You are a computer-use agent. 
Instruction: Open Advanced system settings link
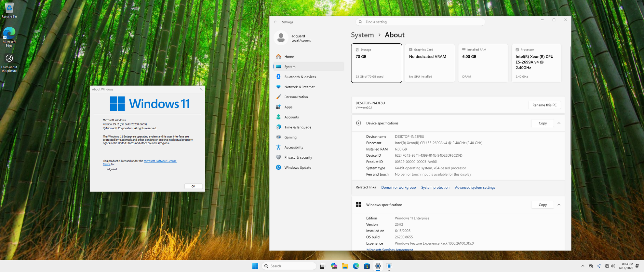pos(475,188)
